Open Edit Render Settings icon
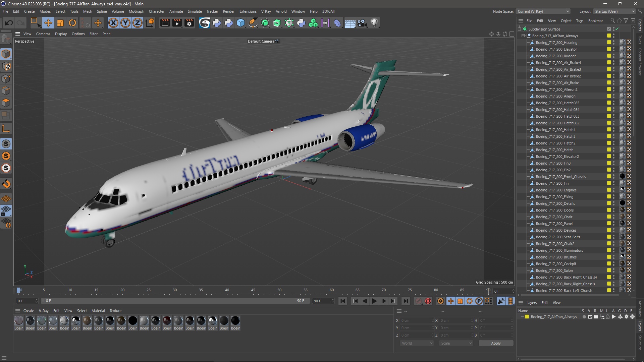Screen dimensions: 644x362 (x=190, y=23)
